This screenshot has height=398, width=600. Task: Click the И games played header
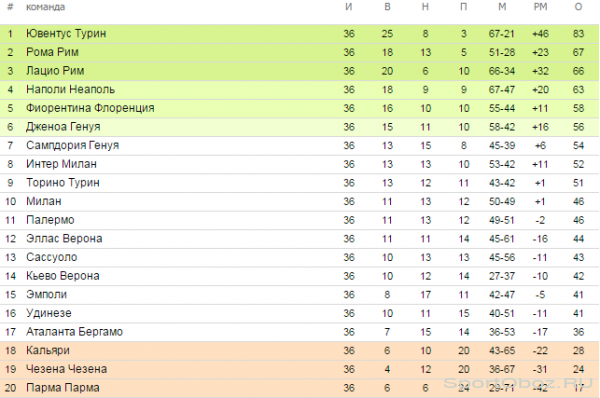[349, 7]
